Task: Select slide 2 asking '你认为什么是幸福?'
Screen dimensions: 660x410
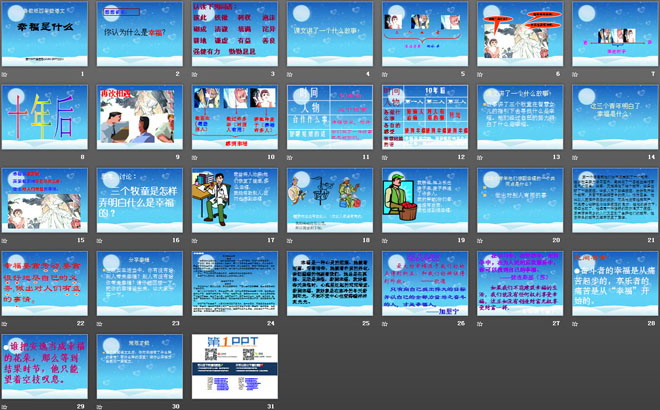Action: pyautogui.click(x=140, y=34)
